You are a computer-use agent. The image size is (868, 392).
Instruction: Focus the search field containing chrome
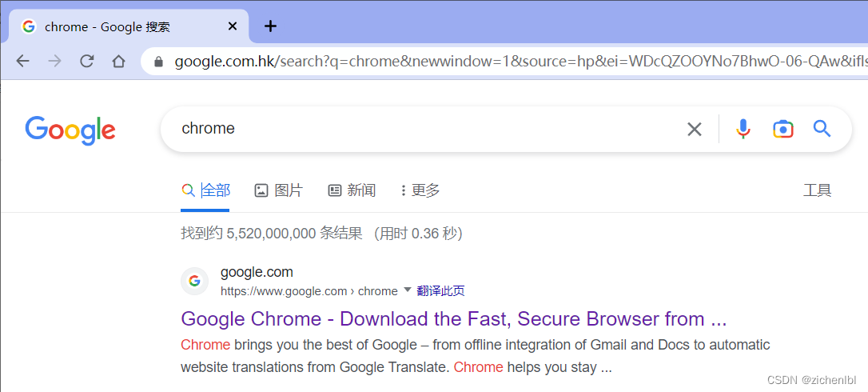pos(426,129)
